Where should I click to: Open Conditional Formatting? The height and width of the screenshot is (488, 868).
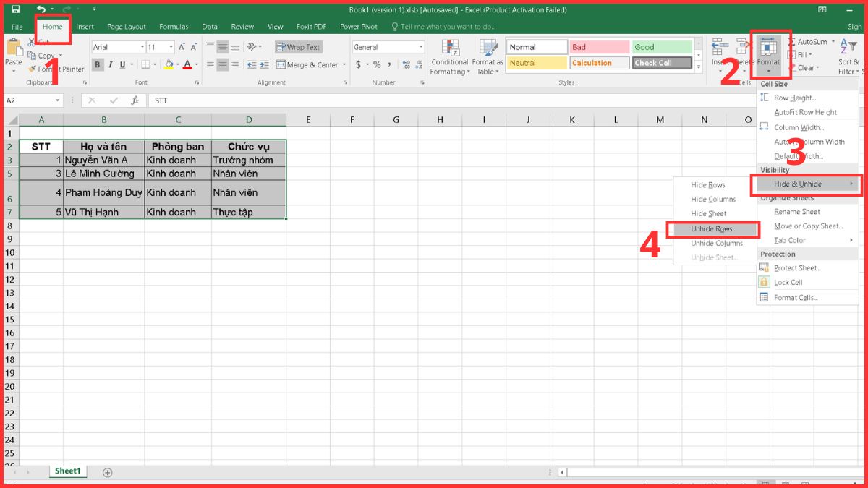click(449, 57)
